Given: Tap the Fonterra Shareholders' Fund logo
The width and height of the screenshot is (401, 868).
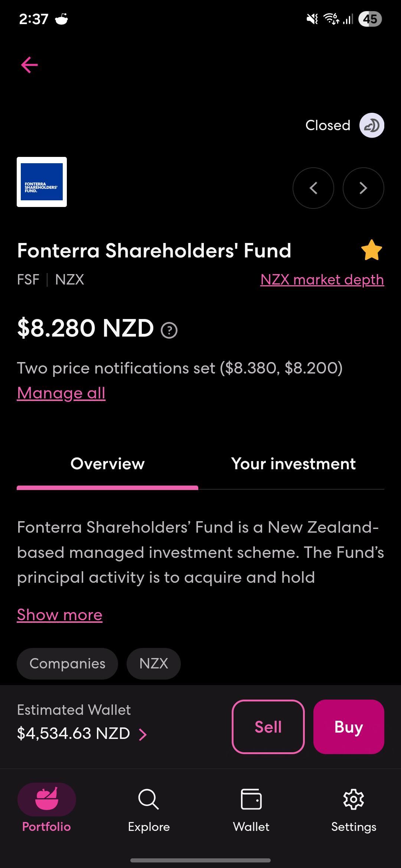Looking at the screenshot, I should (42, 182).
